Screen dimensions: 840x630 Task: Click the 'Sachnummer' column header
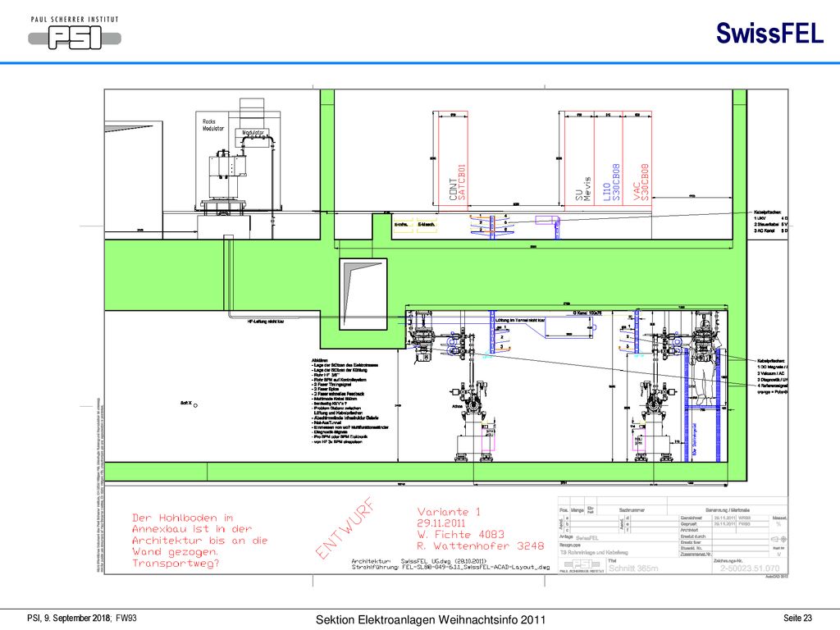coord(632,510)
